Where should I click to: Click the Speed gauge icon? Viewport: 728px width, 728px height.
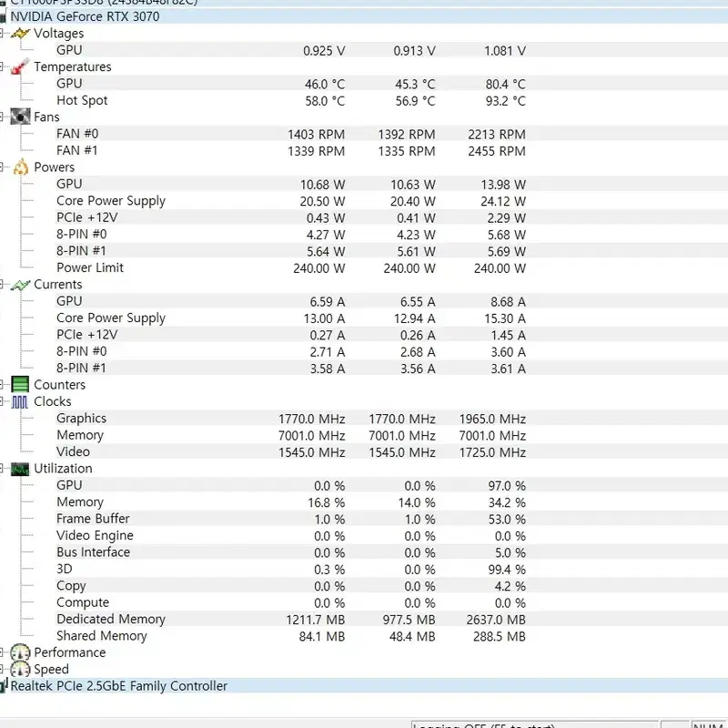pyautogui.click(x=20, y=670)
